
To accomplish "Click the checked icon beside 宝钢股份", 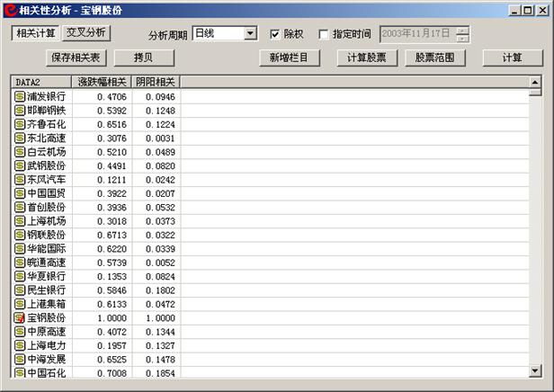I will pyautogui.click(x=20, y=318).
